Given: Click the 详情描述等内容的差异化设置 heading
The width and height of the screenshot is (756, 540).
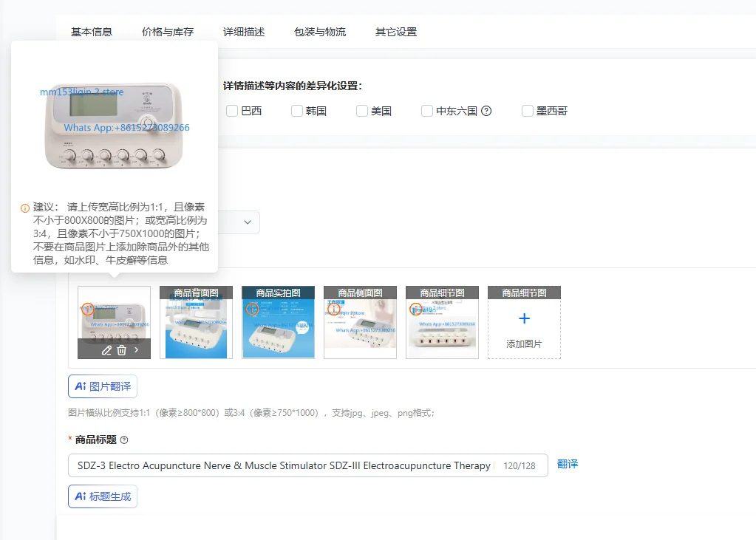Looking at the screenshot, I should [293, 86].
